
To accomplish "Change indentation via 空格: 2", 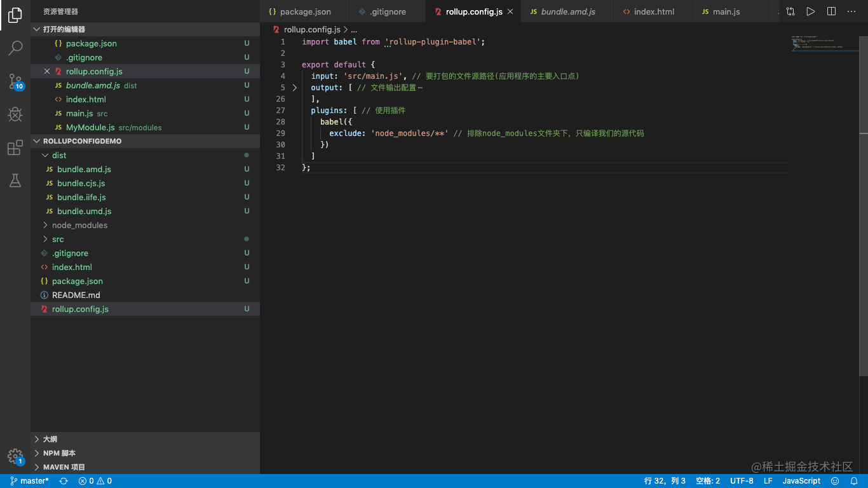I will click(x=708, y=481).
